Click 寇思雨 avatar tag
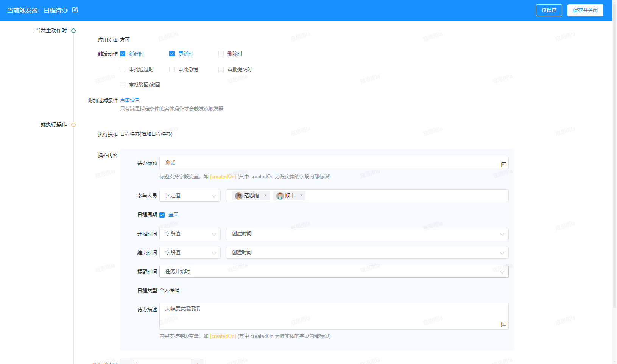 click(x=251, y=196)
